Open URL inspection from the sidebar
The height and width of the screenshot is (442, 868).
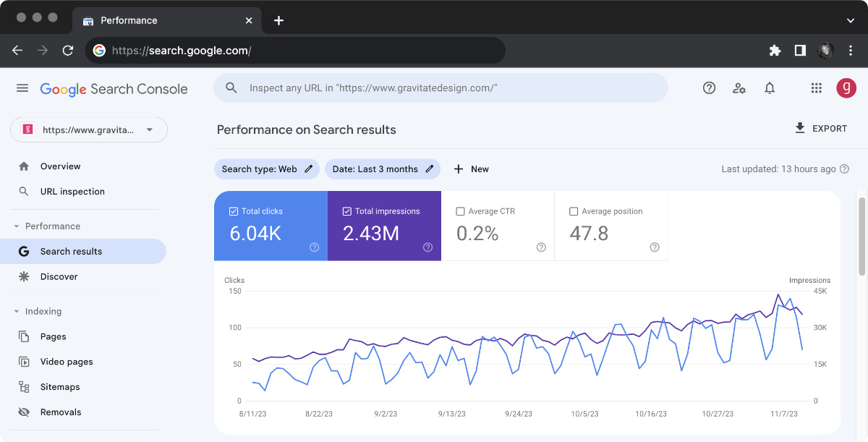tap(72, 191)
